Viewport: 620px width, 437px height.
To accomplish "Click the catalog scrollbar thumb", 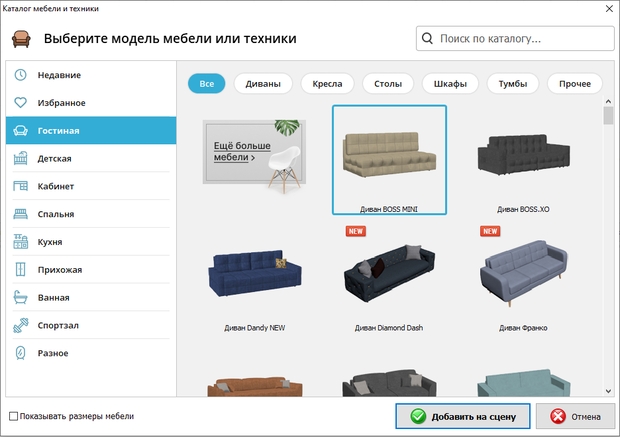I will click(x=608, y=115).
